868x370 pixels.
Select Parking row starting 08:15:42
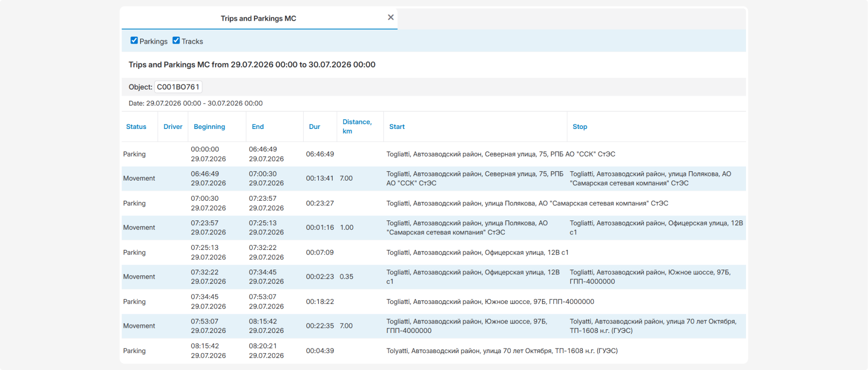click(434, 351)
